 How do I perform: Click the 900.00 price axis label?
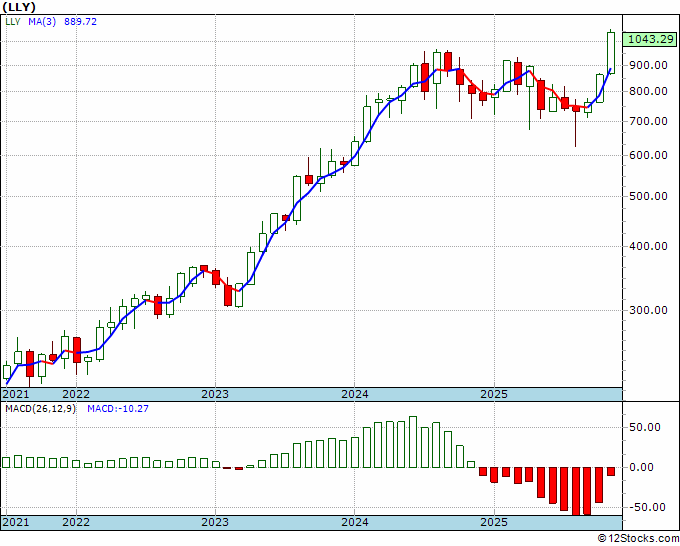[649, 65]
